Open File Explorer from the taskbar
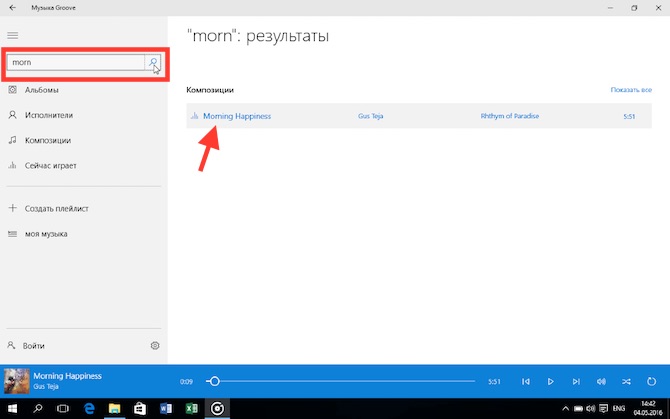 (x=115, y=409)
